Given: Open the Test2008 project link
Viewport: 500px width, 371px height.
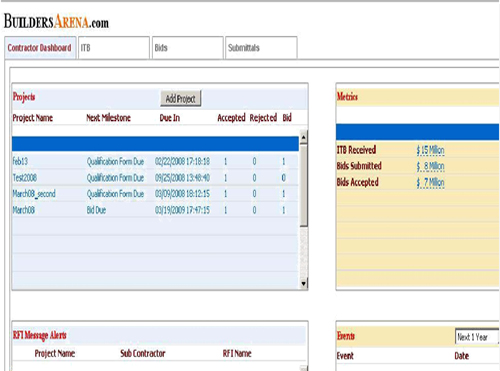Looking at the screenshot, I should tap(25, 178).
